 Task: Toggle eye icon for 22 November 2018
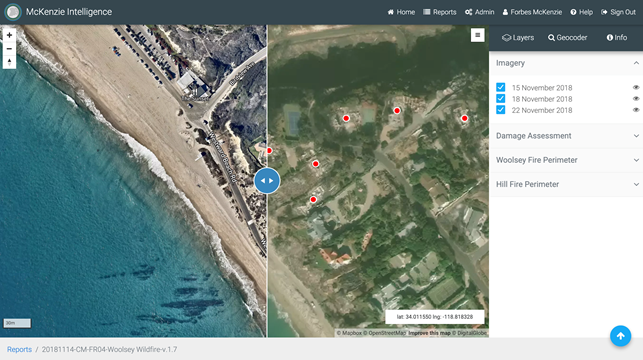tap(636, 110)
